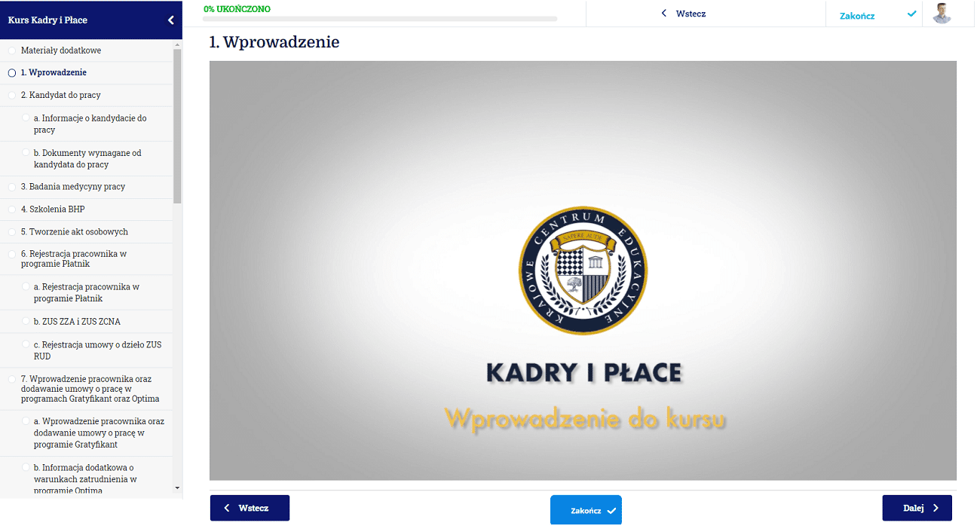Toggle circle for 3. Badania medycyny pracy
The width and height of the screenshot is (980, 532).
pyautogui.click(x=11, y=187)
